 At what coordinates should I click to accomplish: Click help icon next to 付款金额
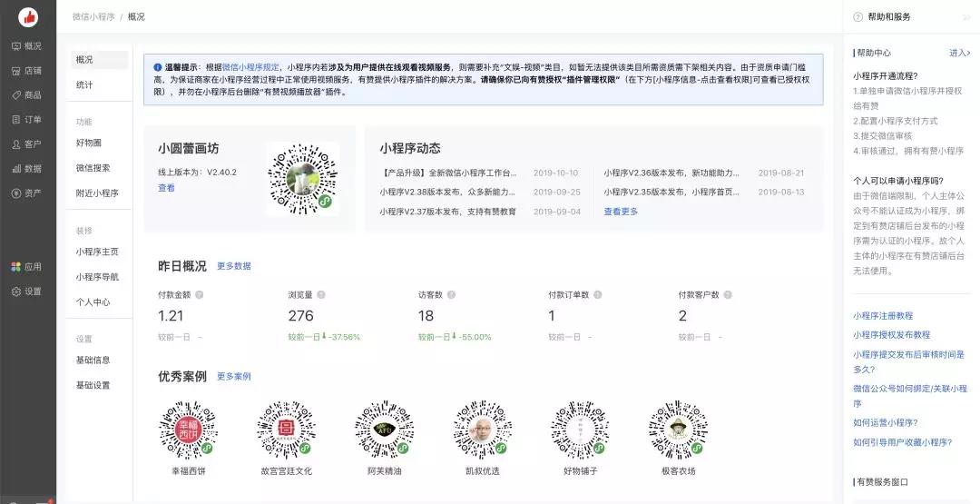(199, 294)
